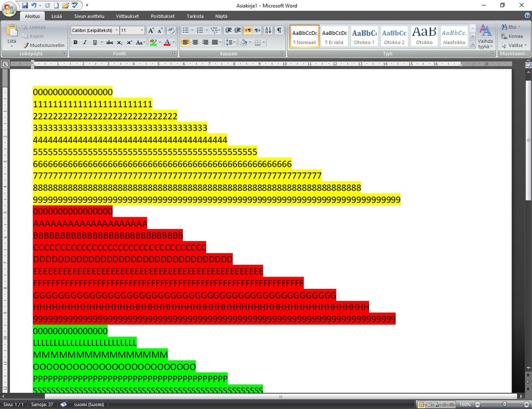This screenshot has height=409, width=532.
Task: Click the spelling check status icon
Action: (63, 404)
